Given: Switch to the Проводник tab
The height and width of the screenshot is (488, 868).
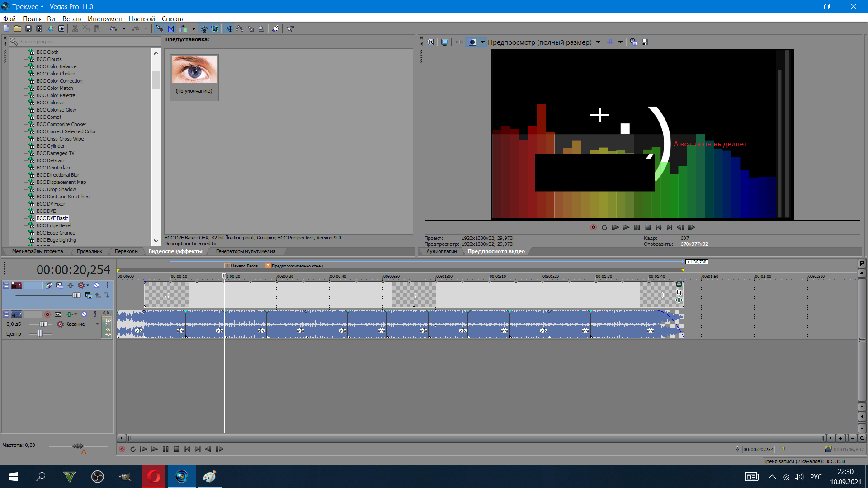Looking at the screenshot, I should click(90, 252).
